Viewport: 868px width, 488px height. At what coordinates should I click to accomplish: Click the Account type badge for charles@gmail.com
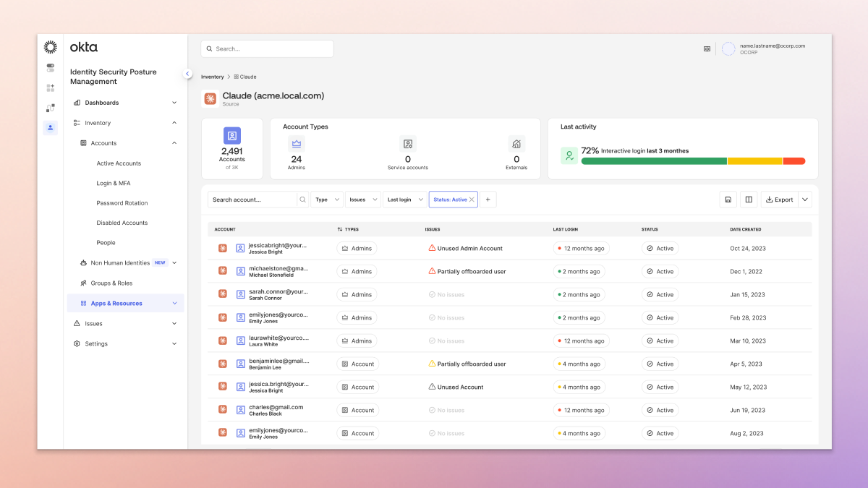[x=357, y=410]
